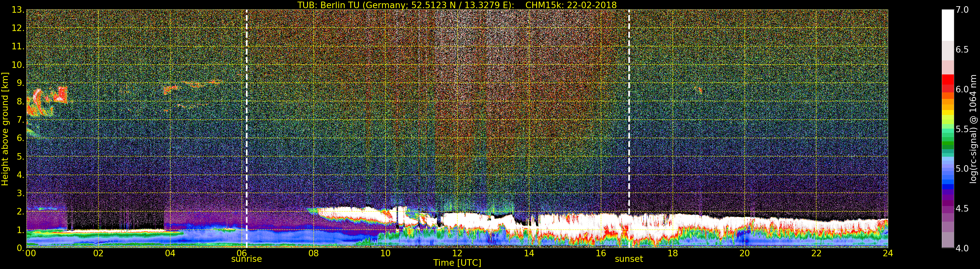Click the "06" time axis tick label
980x269 pixels.
[x=242, y=253]
